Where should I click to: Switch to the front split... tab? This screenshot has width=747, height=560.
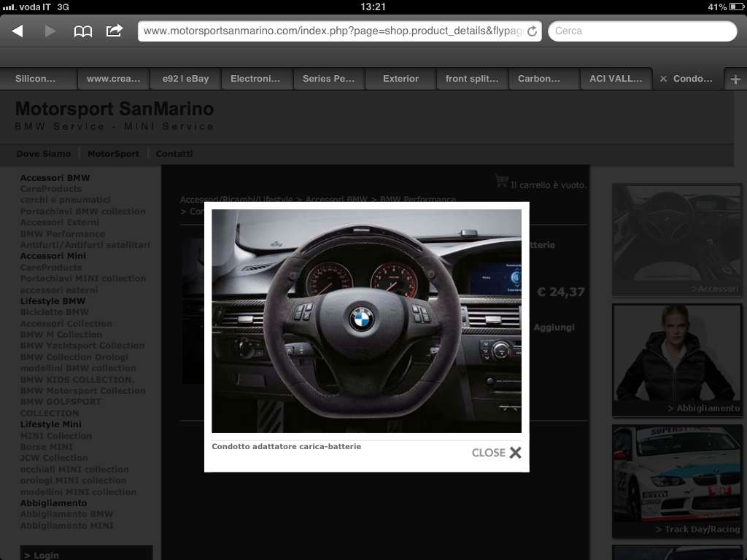pos(472,79)
